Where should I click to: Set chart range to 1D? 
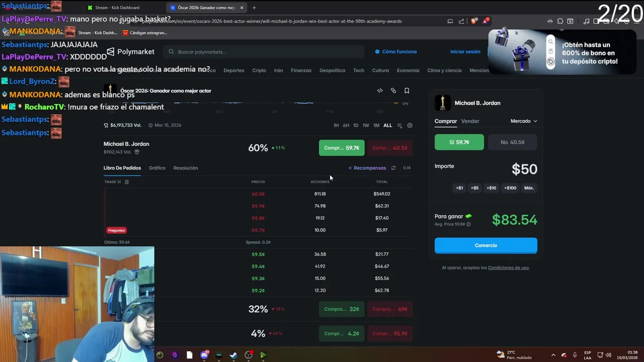click(x=356, y=125)
